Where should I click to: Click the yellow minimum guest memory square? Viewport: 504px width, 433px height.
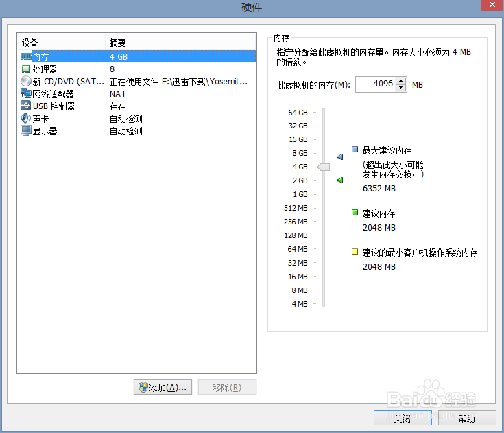click(355, 252)
